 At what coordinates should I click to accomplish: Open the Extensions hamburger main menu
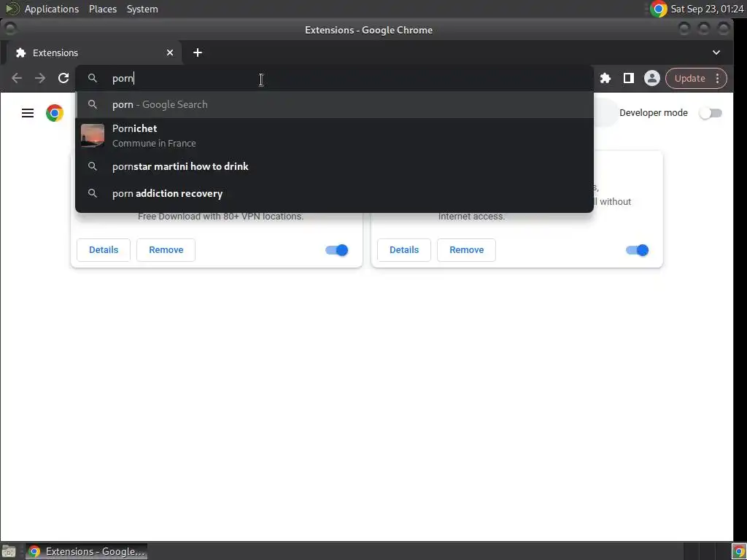pyautogui.click(x=28, y=113)
